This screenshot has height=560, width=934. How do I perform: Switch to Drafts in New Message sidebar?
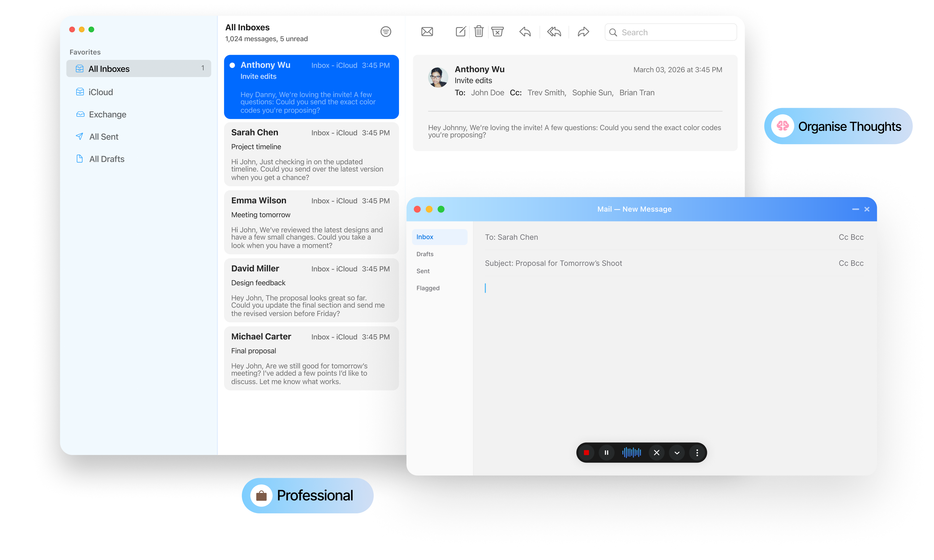point(425,254)
